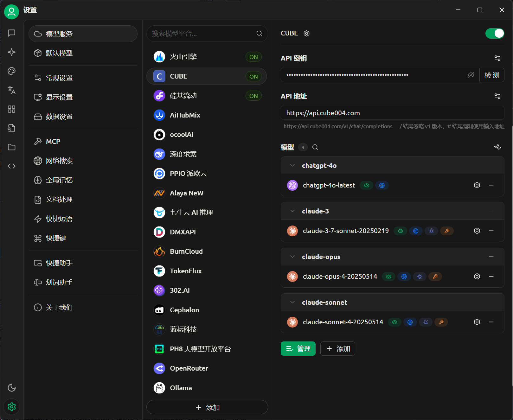Open the palette painting sidebar icon

click(x=12, y=71)
